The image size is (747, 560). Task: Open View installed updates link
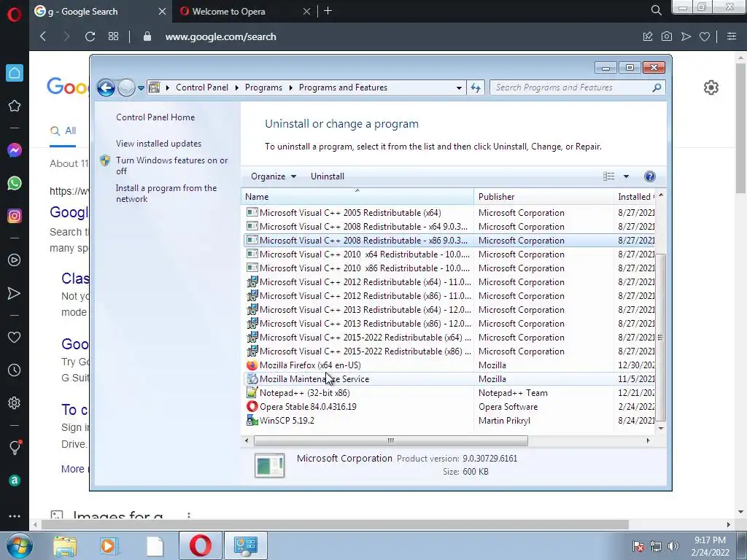tap(158, 144)
